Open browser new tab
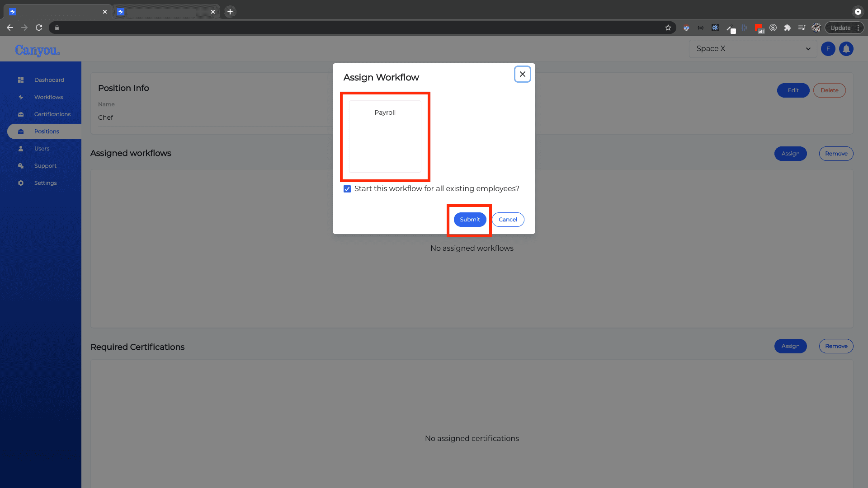868x488 pixels. 230,12
